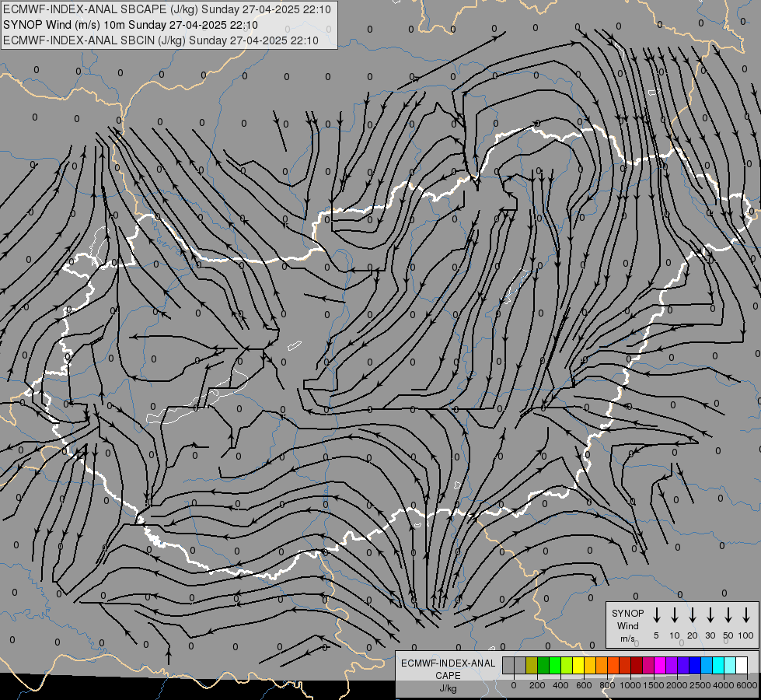This screenshot has width=761, height=700.
Task: Click the white swatch at the legend end
Action: coord(742,665)
